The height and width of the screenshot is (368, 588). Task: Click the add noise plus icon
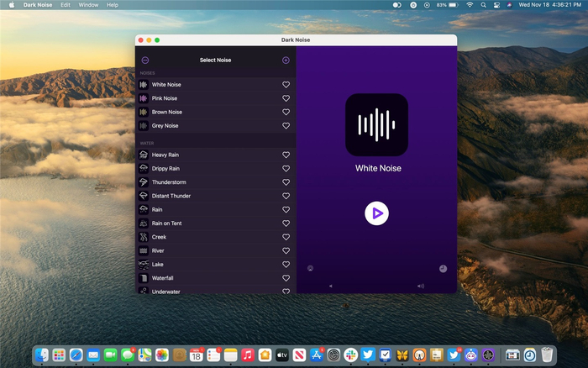click(x=286, y=60)
